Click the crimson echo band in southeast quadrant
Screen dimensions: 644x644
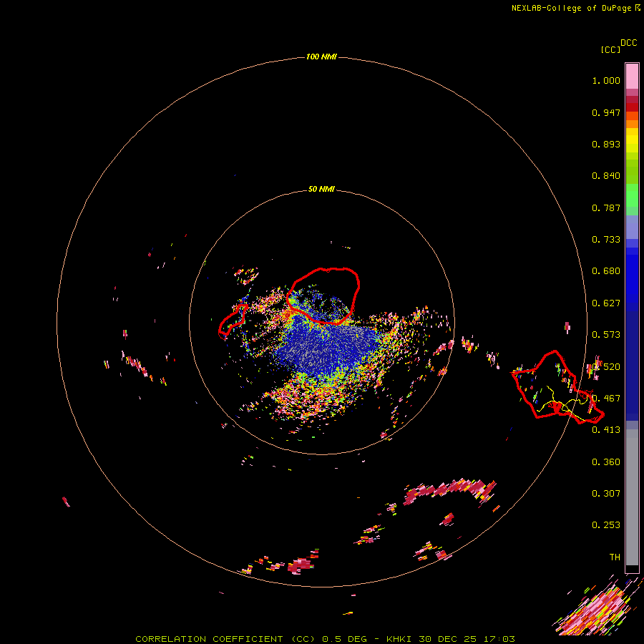pyautogui.click(x=450, y=491)
